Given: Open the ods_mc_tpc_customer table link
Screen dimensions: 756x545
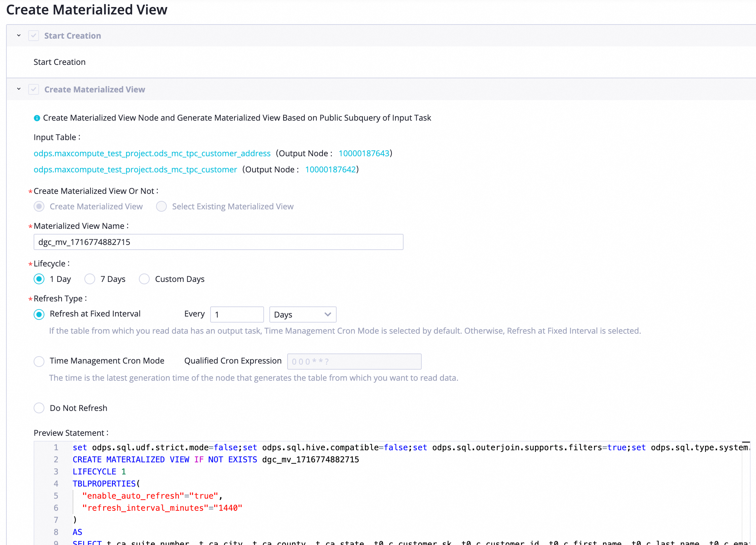Looking at the screenshot, I should click(135, 170).
